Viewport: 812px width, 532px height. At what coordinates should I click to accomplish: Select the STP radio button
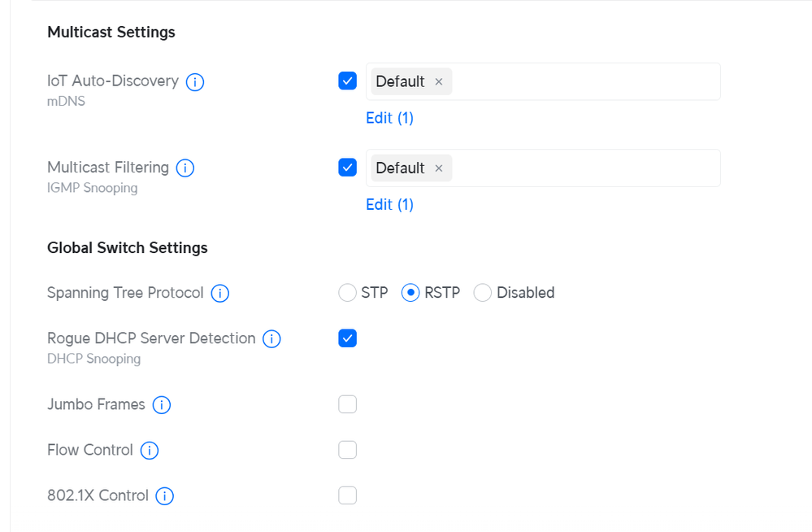347,293
